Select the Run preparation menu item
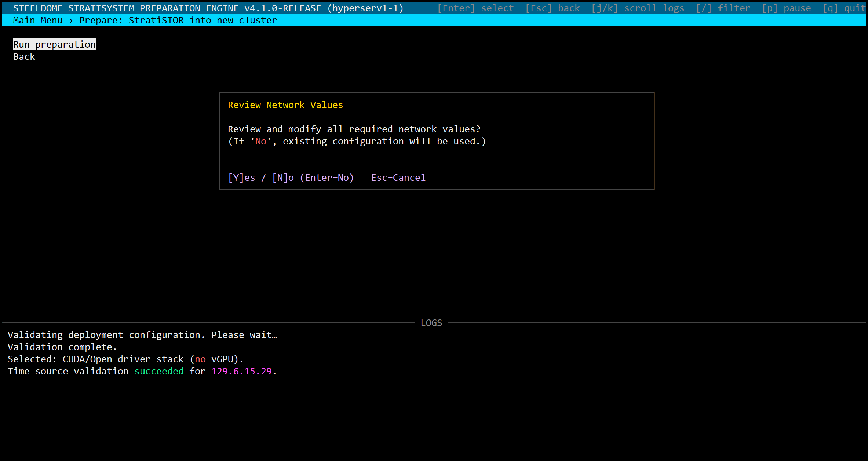The height and width of the screenshot is (461, 868). pyautogui.click(x=54, y=44)
